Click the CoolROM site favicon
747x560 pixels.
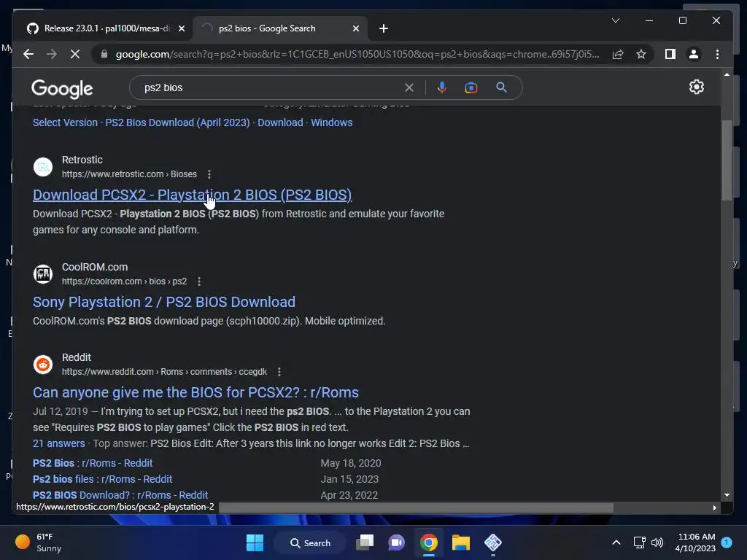[x=43, y=274]
